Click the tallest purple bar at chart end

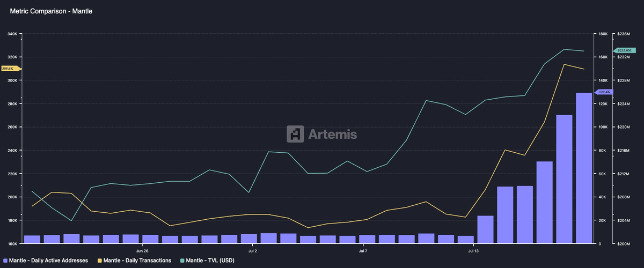coord(584,168)
